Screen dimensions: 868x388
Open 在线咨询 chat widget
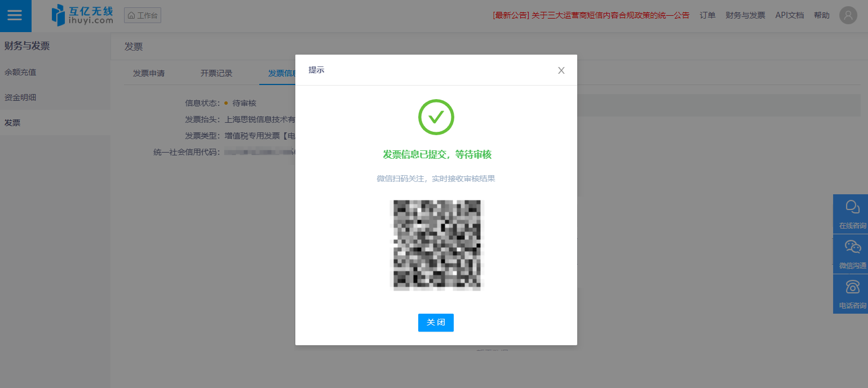click(851, 214)
